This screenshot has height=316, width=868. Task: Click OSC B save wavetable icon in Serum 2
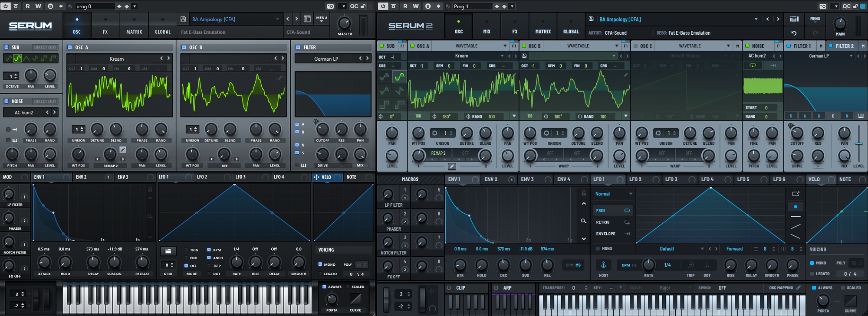[x=524, y=56]
